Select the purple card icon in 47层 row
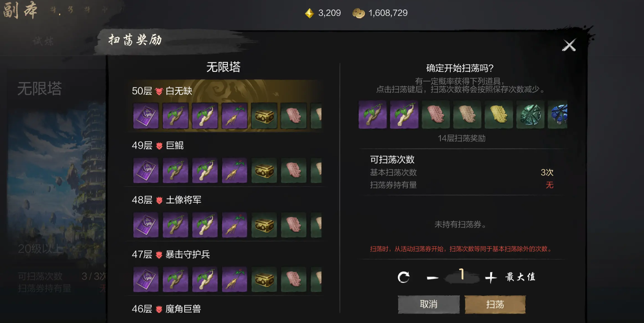 [x=146, y=279]
